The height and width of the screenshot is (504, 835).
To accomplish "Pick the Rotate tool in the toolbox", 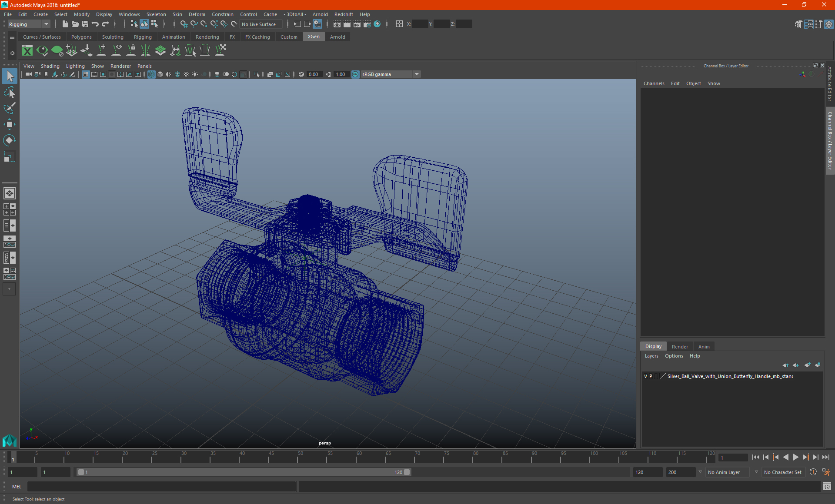I will click(9, 140).
